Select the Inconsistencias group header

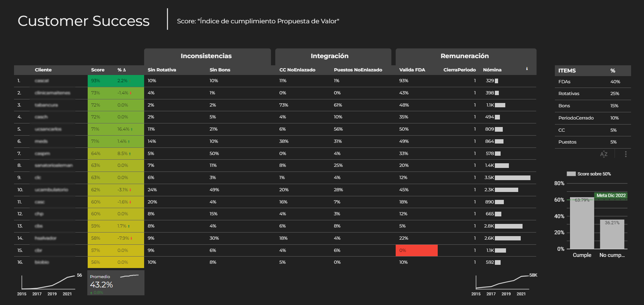pos(207,56)
